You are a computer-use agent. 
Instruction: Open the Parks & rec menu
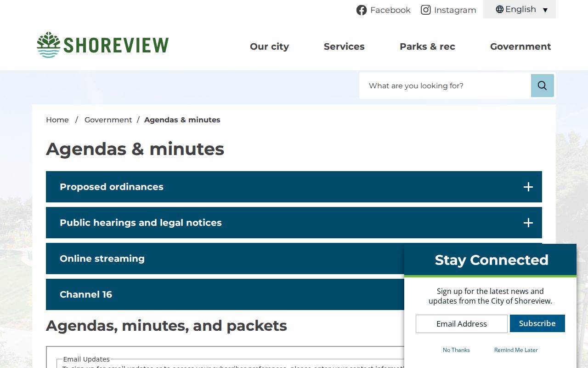point(427,46)
